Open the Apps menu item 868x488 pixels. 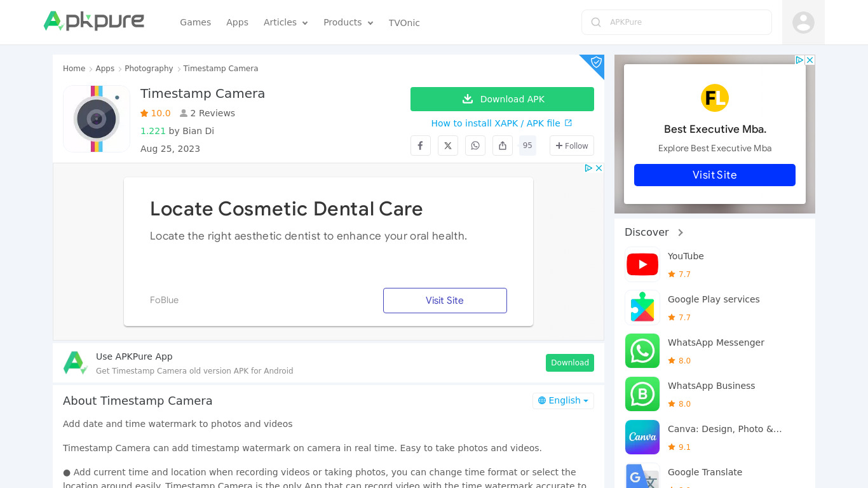(237, 22)
